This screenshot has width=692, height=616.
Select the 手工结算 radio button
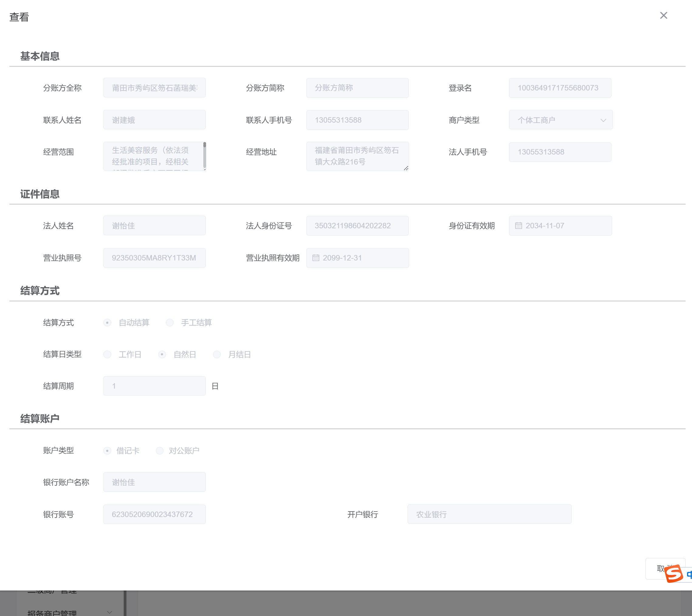click(x=170, y=322)
